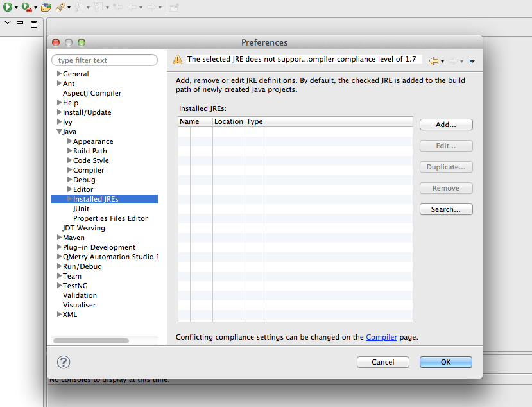Open the Search flashlight dropdown arrow

click(69, 8)
